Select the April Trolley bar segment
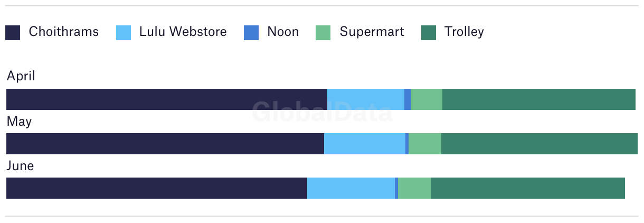Viewport: 644px width, 223px height. [539, 99]
